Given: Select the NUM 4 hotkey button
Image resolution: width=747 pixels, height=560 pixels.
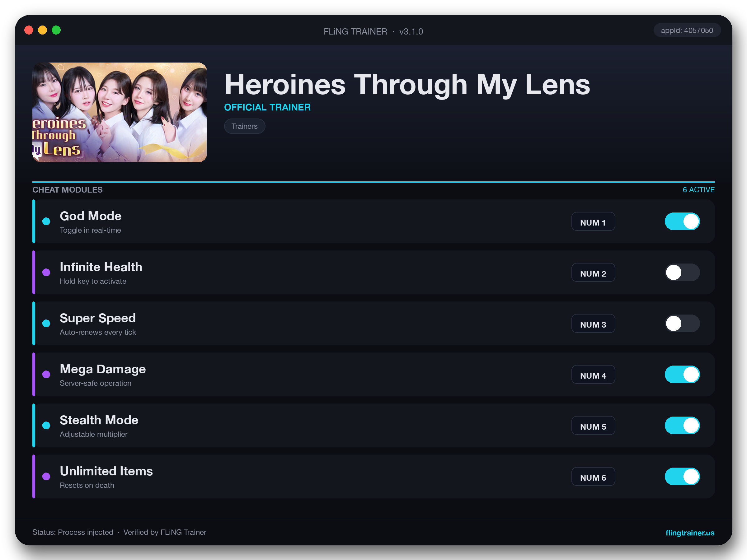Looking at the screenshot, I should click(593, 374).
